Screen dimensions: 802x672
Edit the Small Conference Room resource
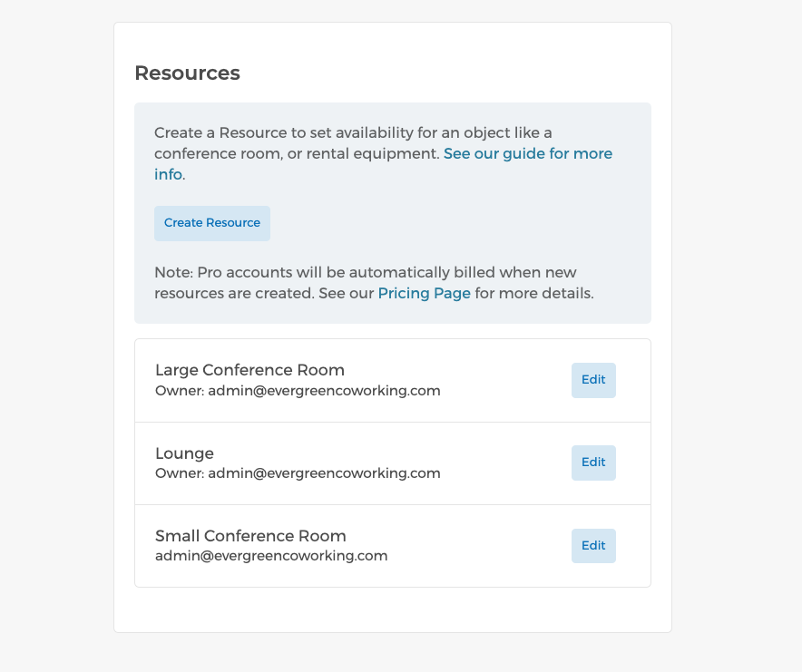tap(592, 545)
